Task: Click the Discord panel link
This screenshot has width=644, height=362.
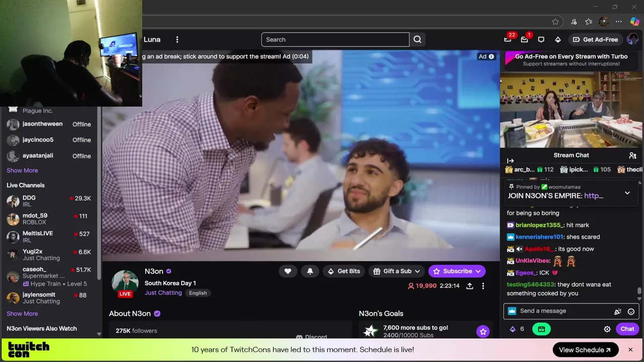Action: click(x=312, y=337)
